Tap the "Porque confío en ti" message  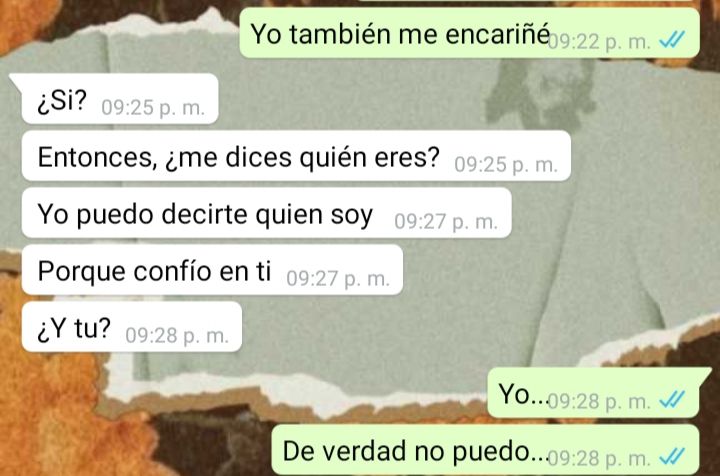pos(212,269)
